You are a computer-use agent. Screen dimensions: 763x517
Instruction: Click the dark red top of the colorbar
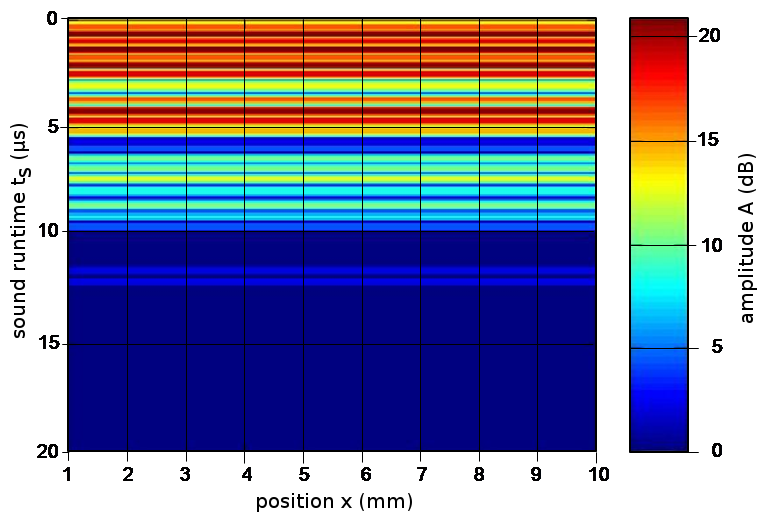tap(658, 27)
